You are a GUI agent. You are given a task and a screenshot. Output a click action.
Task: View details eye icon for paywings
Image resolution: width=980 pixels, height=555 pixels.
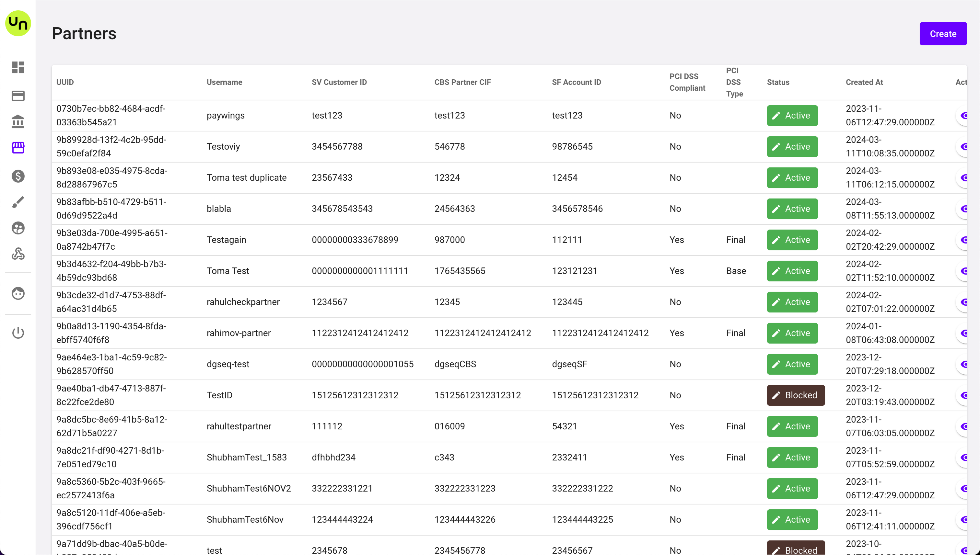pyautogui.click(x=963, y=116)
